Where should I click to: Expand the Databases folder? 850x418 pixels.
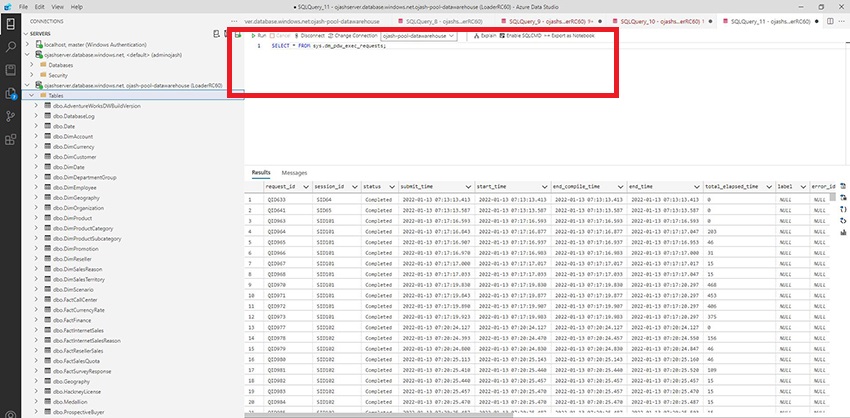point(32,65)
